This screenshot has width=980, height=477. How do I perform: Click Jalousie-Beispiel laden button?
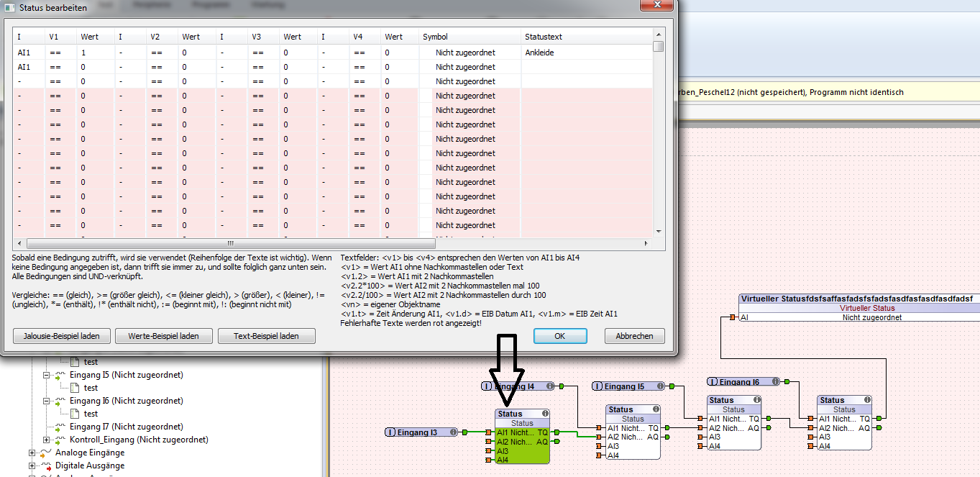click(x=61, y=336)
